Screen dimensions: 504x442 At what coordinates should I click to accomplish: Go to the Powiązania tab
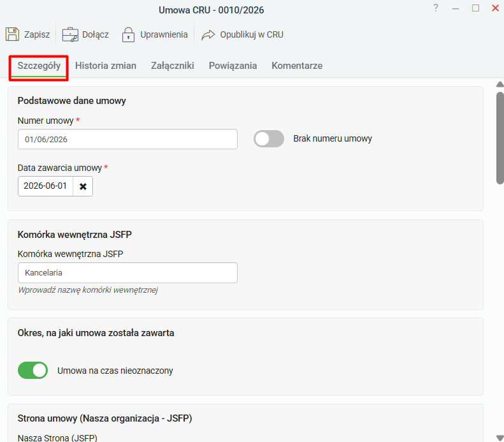click(x=233, y=66)
